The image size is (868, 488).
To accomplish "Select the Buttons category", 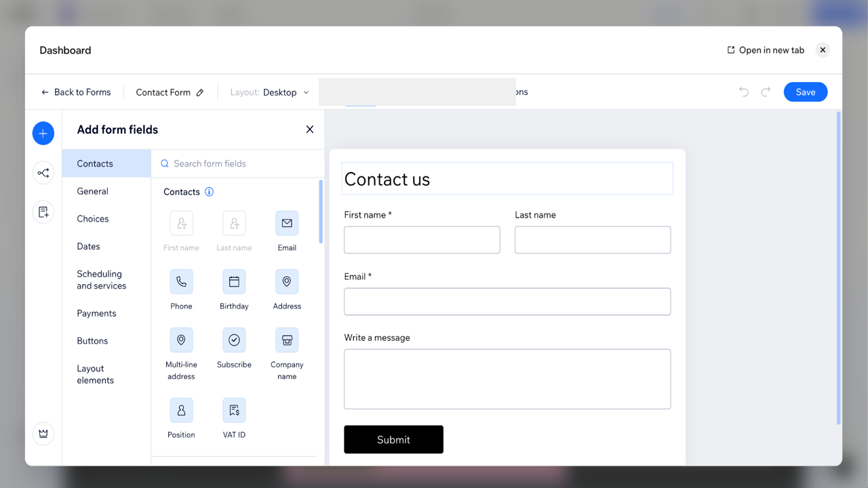I will coord(106,341).
